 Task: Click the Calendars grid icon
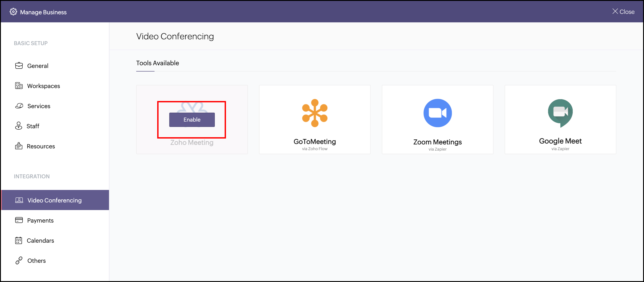tap(19, 240)
